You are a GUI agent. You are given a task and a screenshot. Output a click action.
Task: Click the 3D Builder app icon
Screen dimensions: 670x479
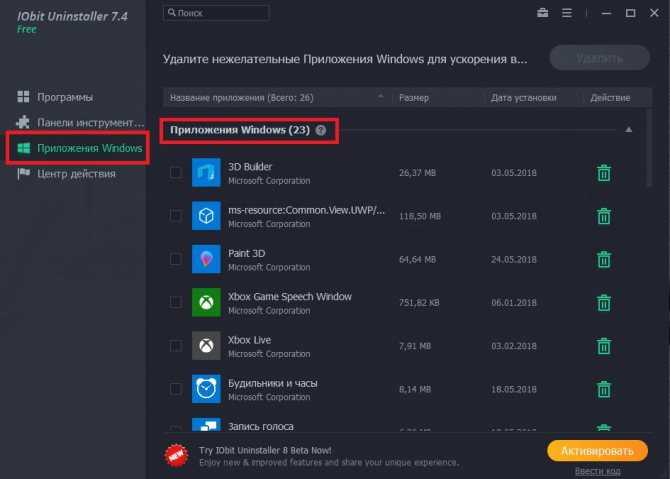pyautogui.click(x=206, y=173)
